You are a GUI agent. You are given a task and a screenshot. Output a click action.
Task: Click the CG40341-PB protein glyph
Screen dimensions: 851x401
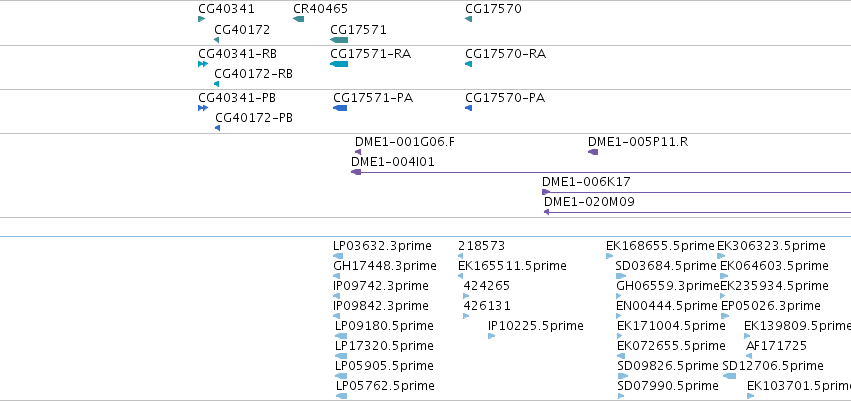click(203, 108)
